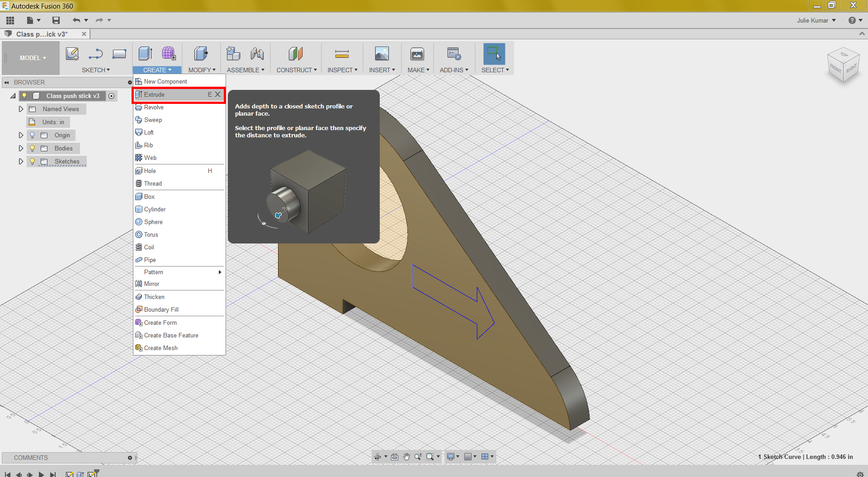Expand the Sketches folder
868x477 pixels.
21,161
